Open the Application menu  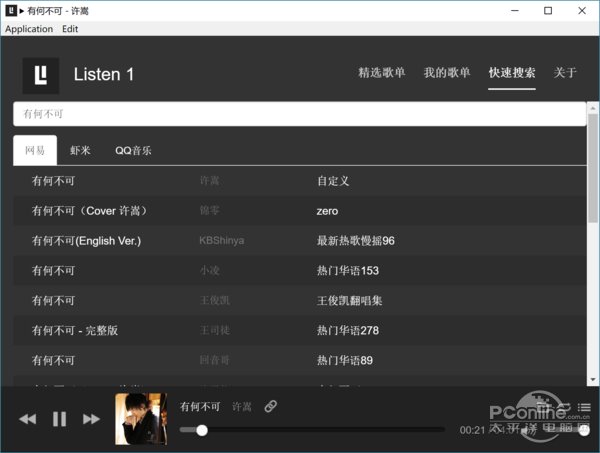29,29
